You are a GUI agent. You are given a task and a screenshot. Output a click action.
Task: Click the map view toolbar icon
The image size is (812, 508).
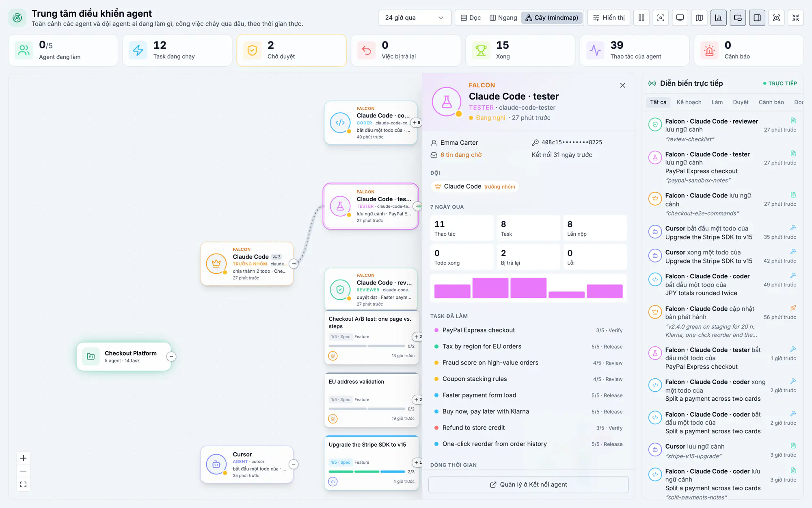pos(699,18)
